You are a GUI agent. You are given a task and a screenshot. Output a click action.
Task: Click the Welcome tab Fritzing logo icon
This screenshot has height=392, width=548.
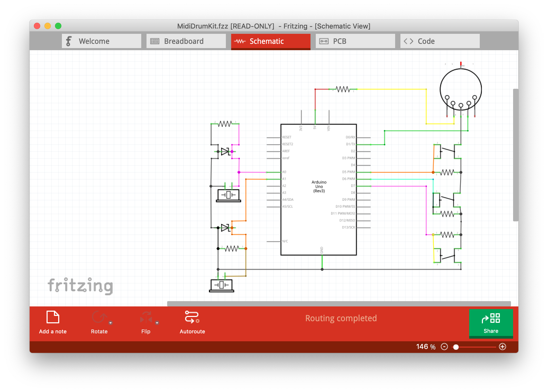click(68, 41)
